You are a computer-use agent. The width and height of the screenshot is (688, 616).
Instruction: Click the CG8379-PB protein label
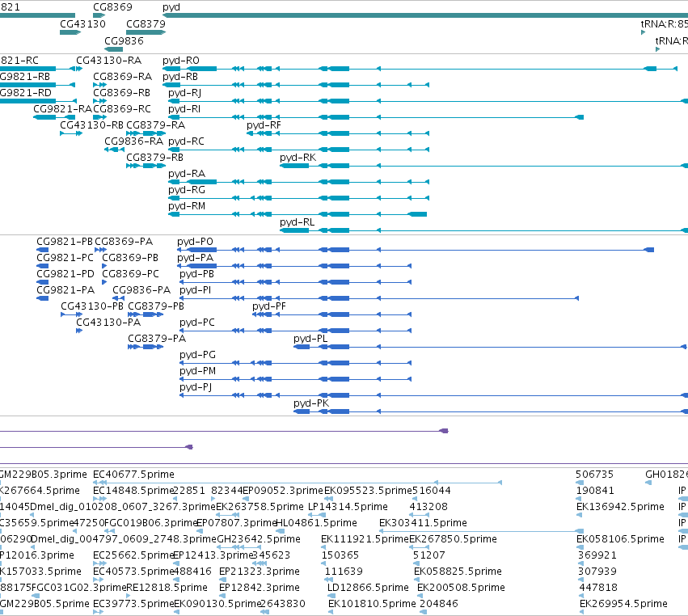(156, 306)
